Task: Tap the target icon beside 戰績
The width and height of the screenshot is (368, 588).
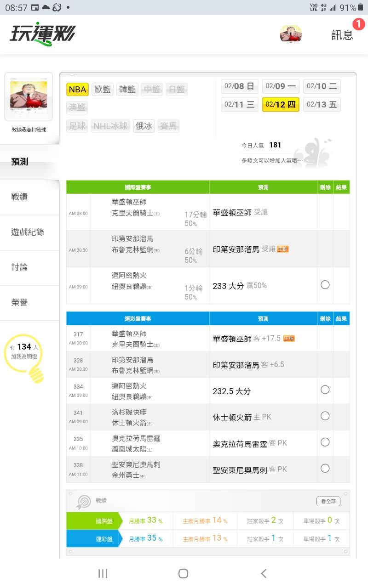Action: 84,502
